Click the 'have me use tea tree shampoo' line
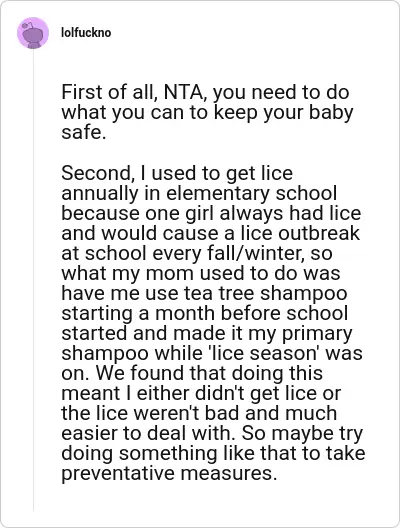The width and height of the screenshot is (400, 528). point(204,293)
